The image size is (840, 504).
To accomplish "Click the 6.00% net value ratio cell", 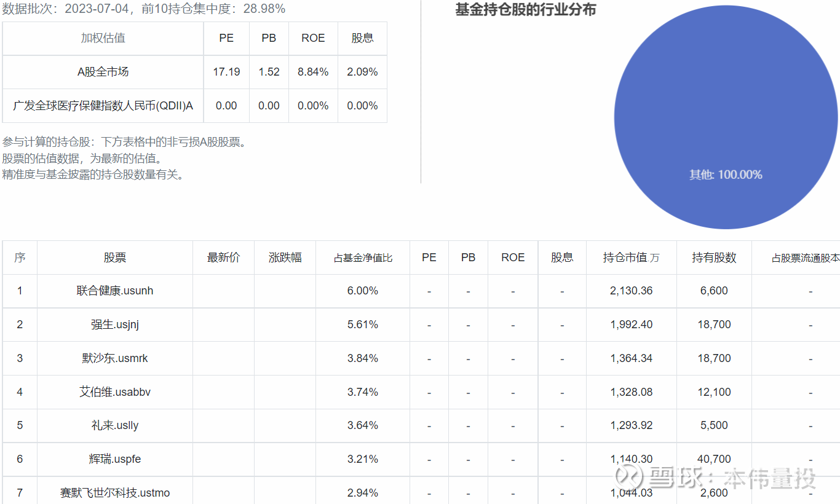I will (x=363, y=291).
